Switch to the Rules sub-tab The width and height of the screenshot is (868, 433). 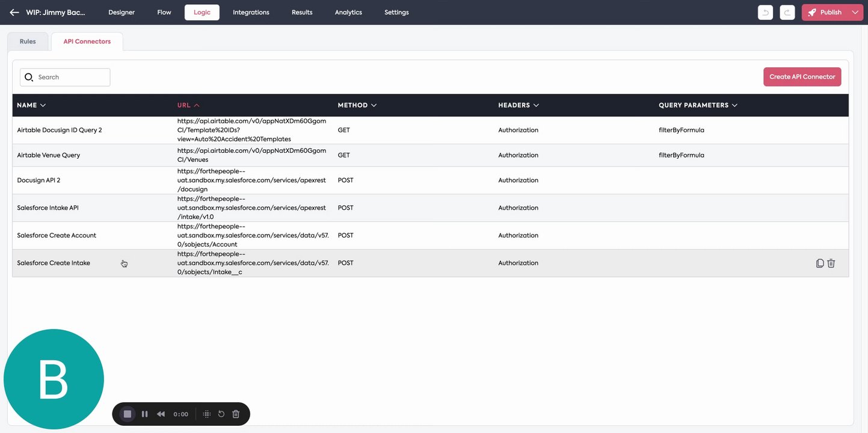tap(28, 41)
